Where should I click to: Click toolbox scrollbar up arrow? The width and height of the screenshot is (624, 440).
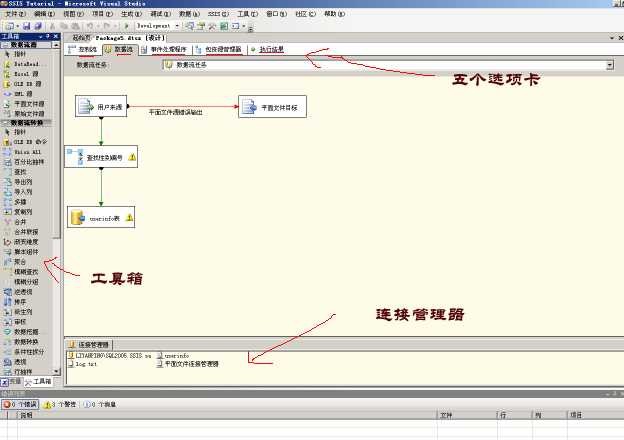(56, 45)
